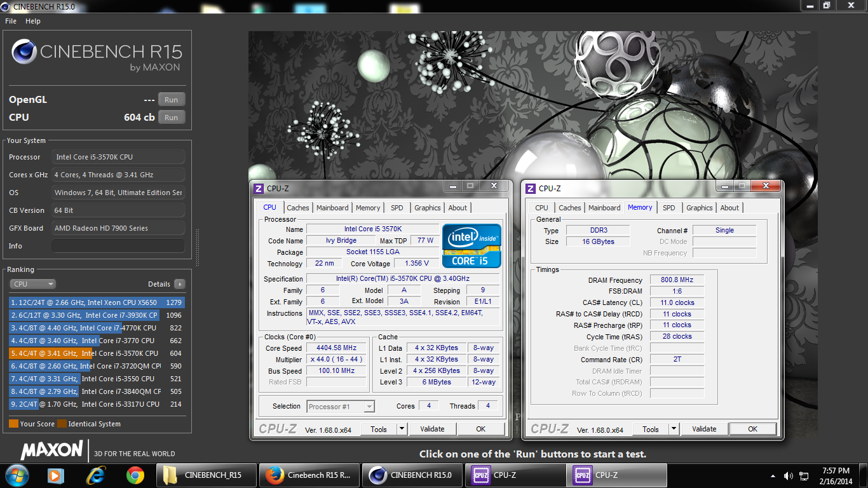Switch to SPD tab in right CPU-Z window

669,208
